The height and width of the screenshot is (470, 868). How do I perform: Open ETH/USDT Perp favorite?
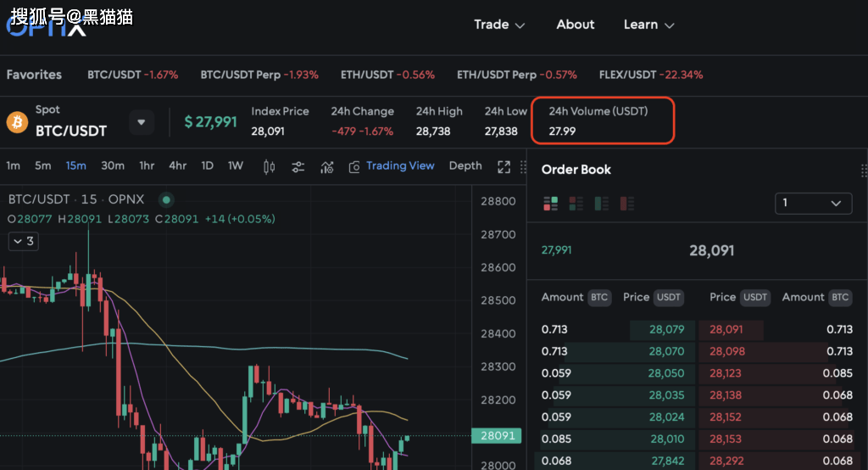(516, 75)
